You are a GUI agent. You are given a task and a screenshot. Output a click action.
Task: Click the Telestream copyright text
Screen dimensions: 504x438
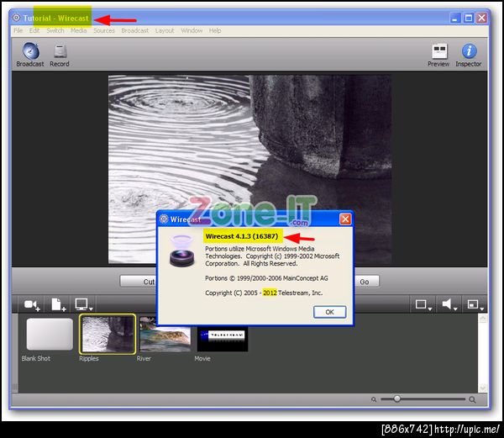pyautogui.click(x=264, y=293)
